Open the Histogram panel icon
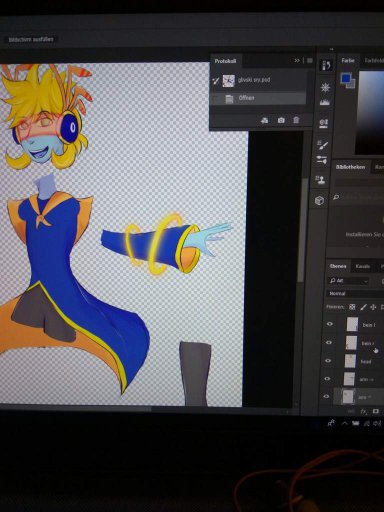Screen dimensions: 384x512 325,102
